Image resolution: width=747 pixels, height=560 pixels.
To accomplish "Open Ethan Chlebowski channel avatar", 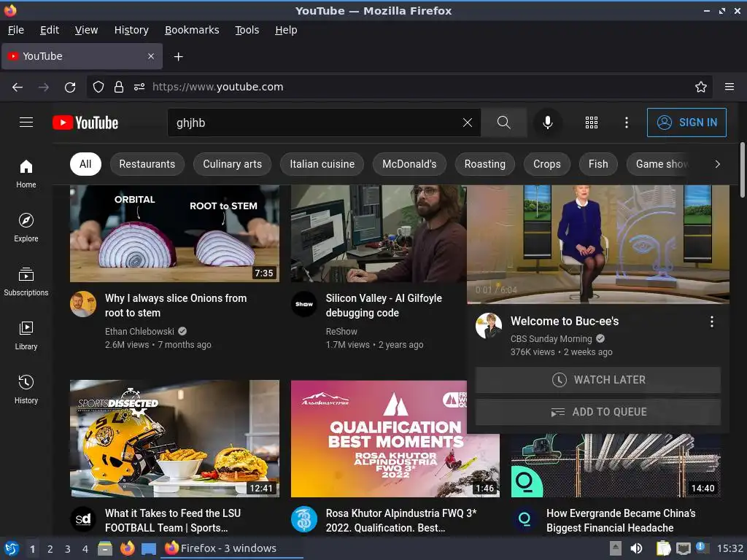I will click(83, 304).
